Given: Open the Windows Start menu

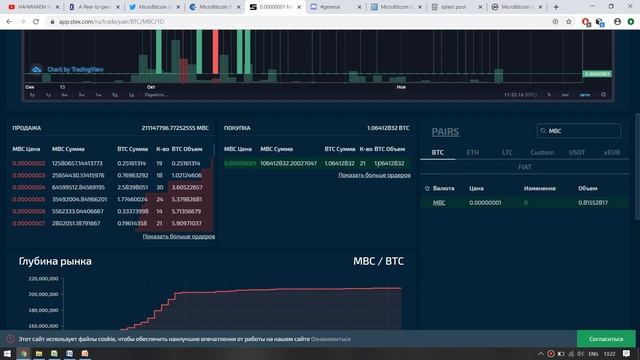Looking at the screenshot, I should coord(7,353).
